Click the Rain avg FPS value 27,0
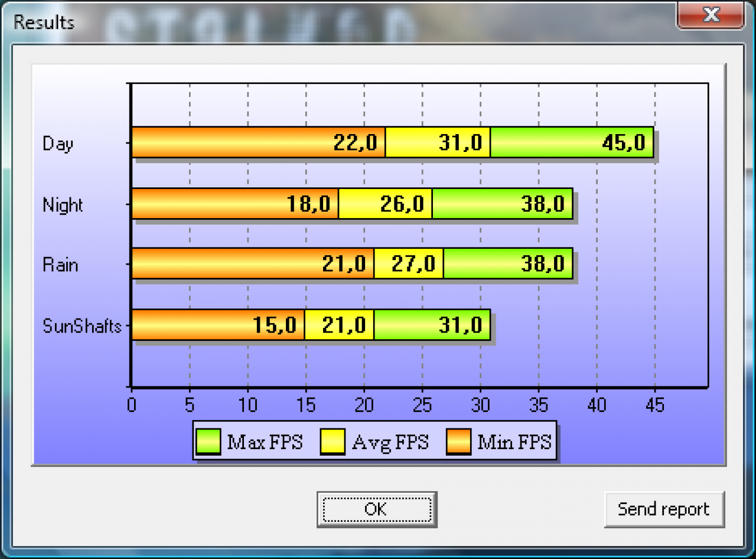 [413, 264]
